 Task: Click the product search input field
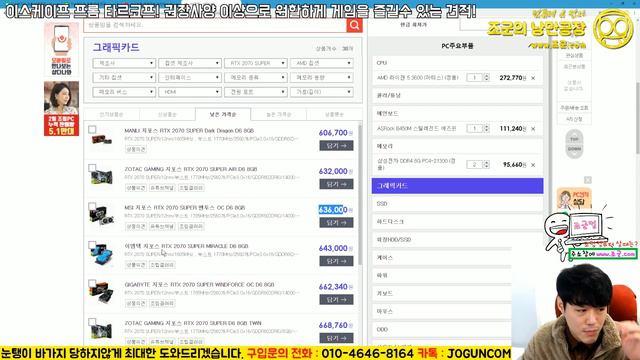216,25
